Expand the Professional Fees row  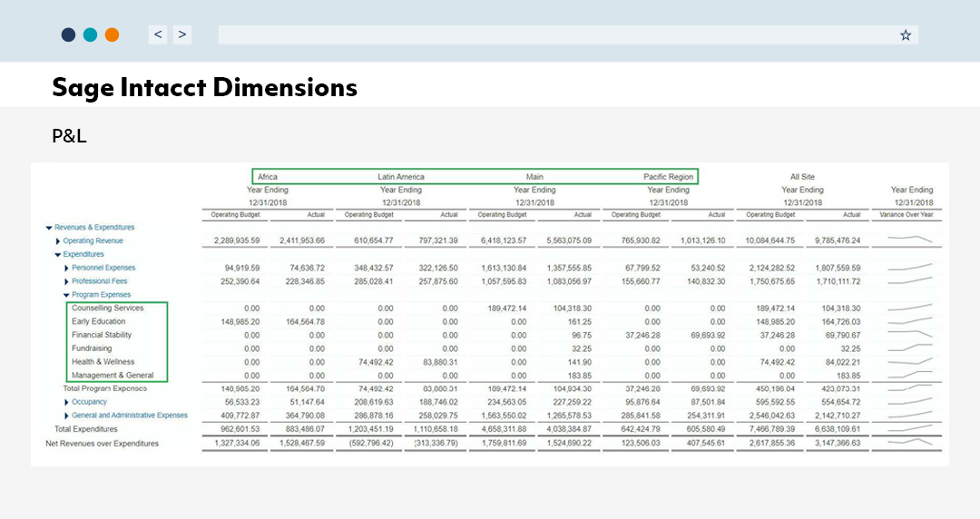tap(67, 281)
